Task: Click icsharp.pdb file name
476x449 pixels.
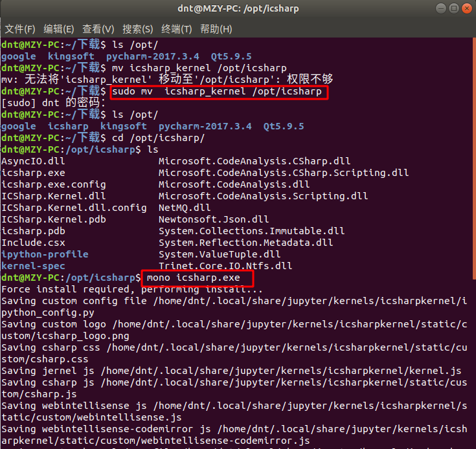Action: pyautogui.click(x=33, y=231)
